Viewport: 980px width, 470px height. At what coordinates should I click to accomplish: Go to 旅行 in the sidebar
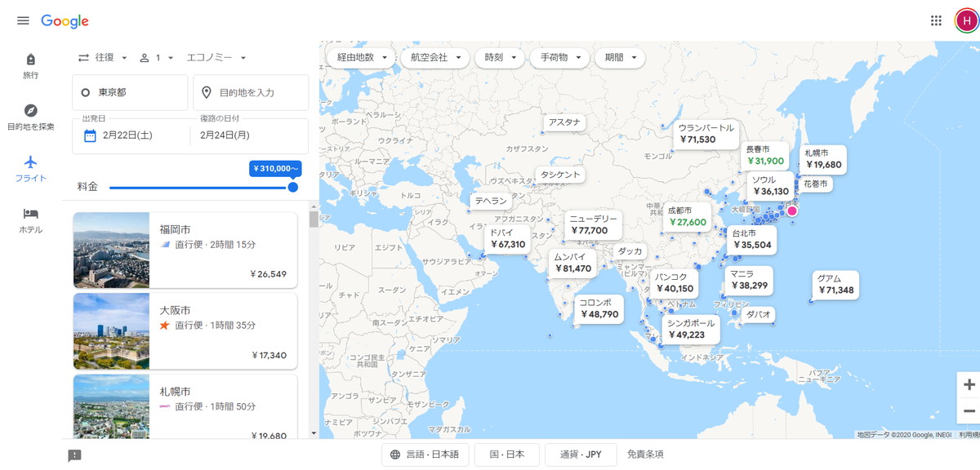(31, 66)
